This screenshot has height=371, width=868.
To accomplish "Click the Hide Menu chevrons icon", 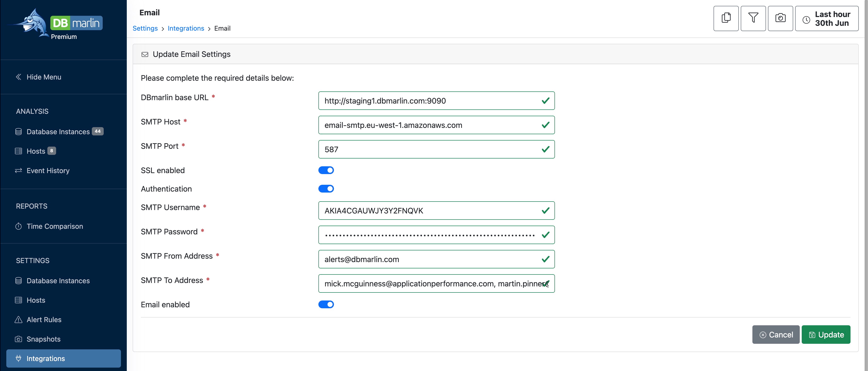I will point(18,77).
